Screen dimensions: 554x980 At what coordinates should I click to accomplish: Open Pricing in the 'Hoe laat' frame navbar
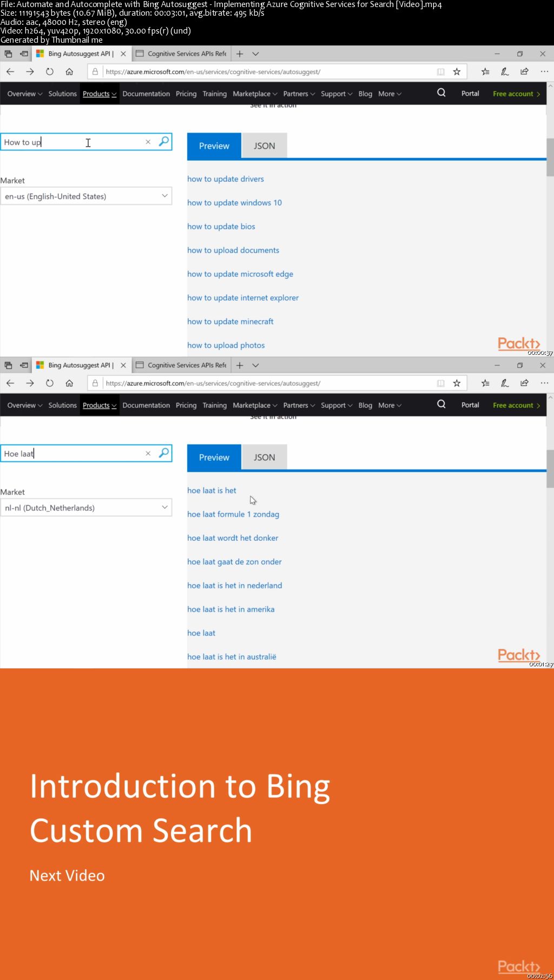coord(186,405)
